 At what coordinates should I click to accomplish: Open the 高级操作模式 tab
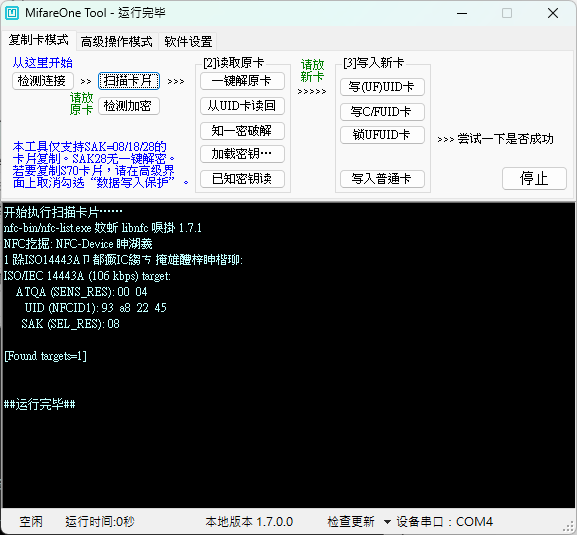click(x=117, y=42)
